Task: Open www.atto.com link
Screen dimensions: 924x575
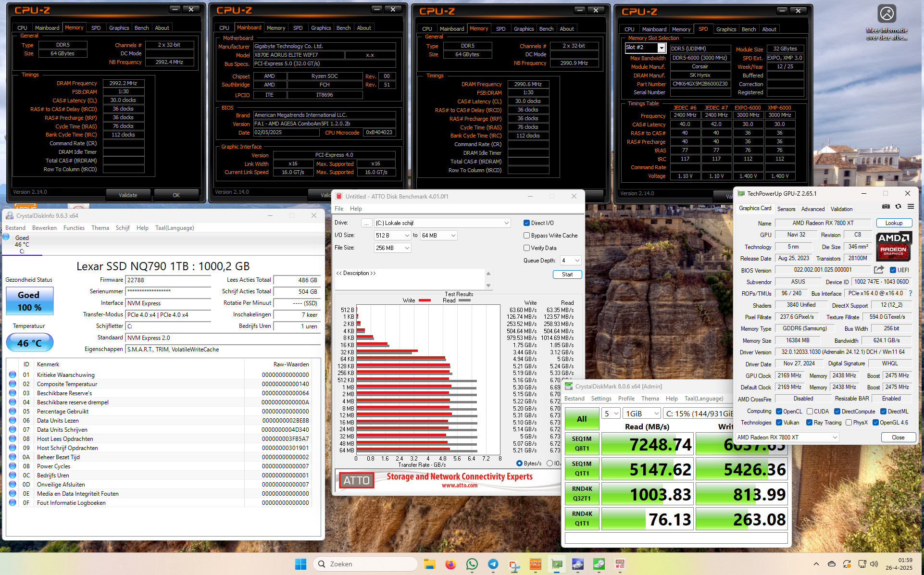Action: (460, 485)
